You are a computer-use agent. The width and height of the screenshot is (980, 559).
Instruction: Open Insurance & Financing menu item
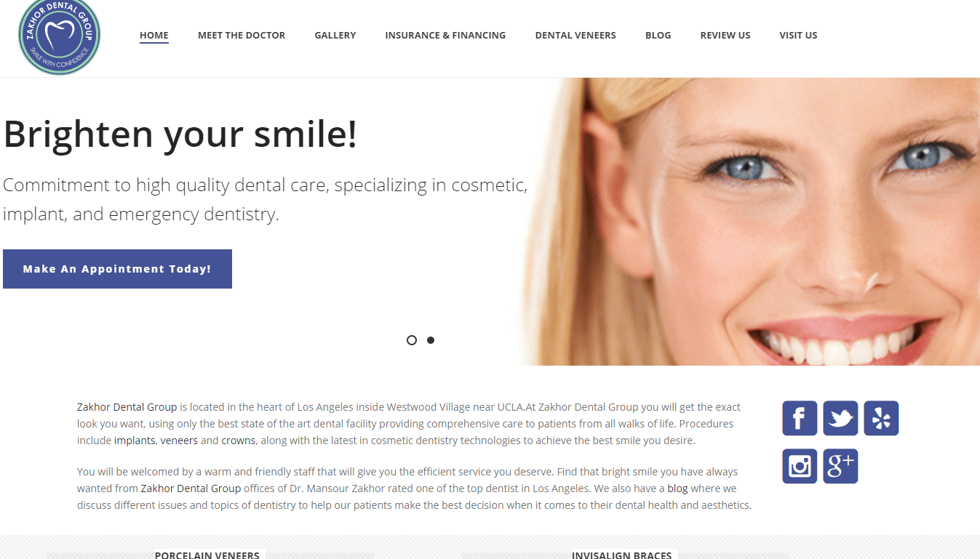(445, 35)
